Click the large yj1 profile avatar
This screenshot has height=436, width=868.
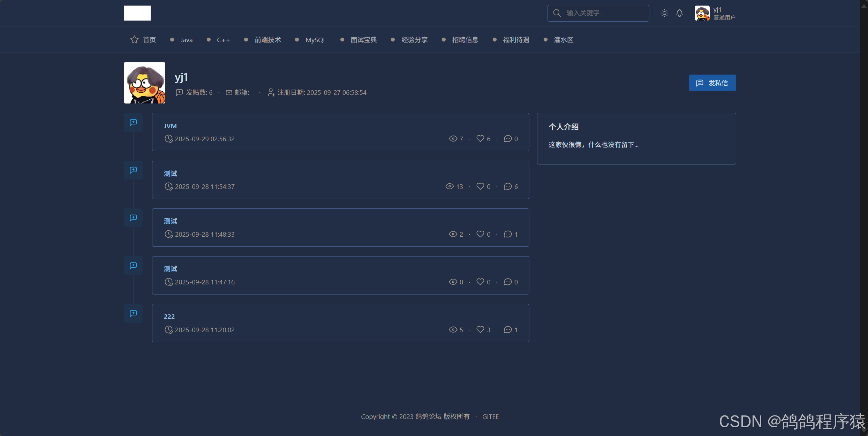(144, 83)
